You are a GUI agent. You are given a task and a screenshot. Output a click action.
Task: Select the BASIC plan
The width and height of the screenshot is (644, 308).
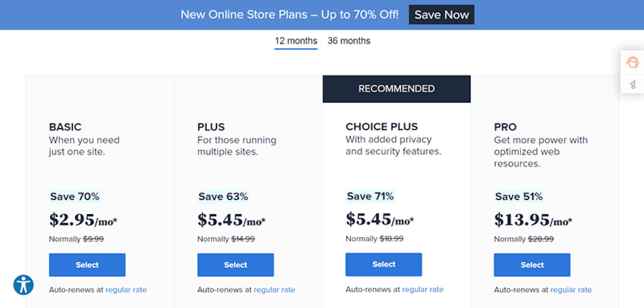pyautogui.click(x=87, y=265)
